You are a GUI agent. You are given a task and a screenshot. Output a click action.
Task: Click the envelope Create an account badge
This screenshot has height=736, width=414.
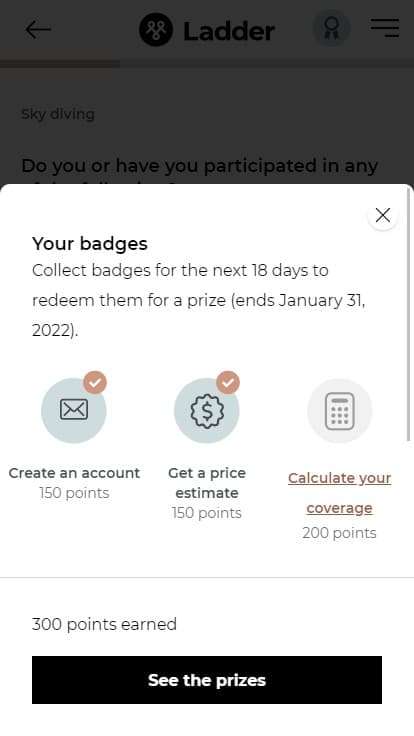(x=74, y=410)
